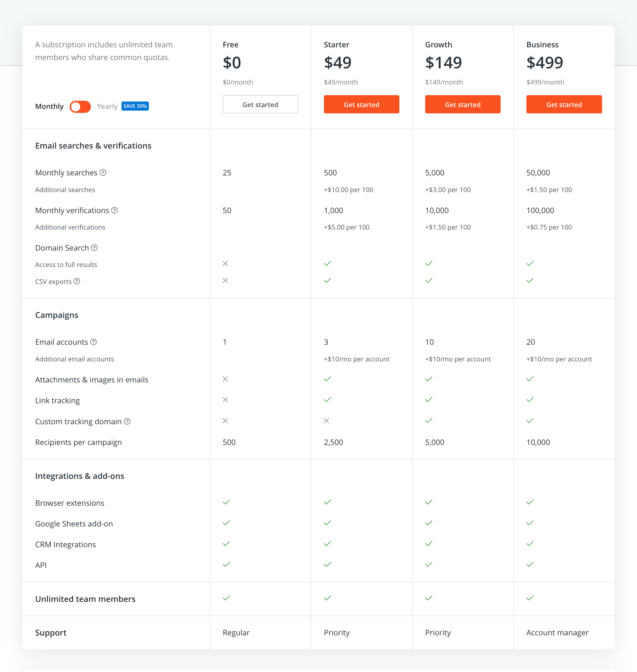Viewport: 637px width, 672px height.
Task: Toggle the billing switch to Yearly
Action: (x=80, y=106)
